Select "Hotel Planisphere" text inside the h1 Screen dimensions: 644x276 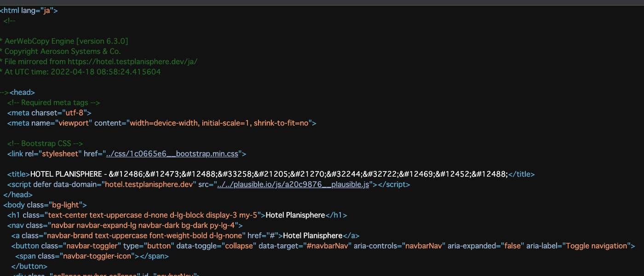pos(296,215)
